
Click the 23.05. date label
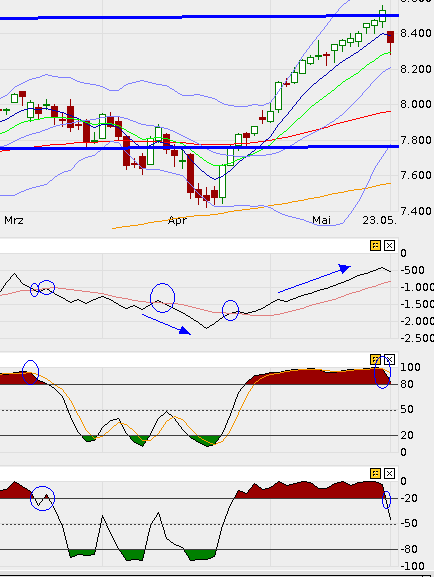tap(380, 220)
